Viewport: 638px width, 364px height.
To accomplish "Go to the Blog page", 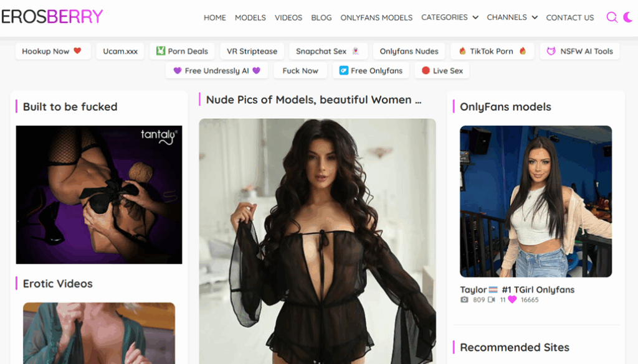I will click(x=321, y=17).
